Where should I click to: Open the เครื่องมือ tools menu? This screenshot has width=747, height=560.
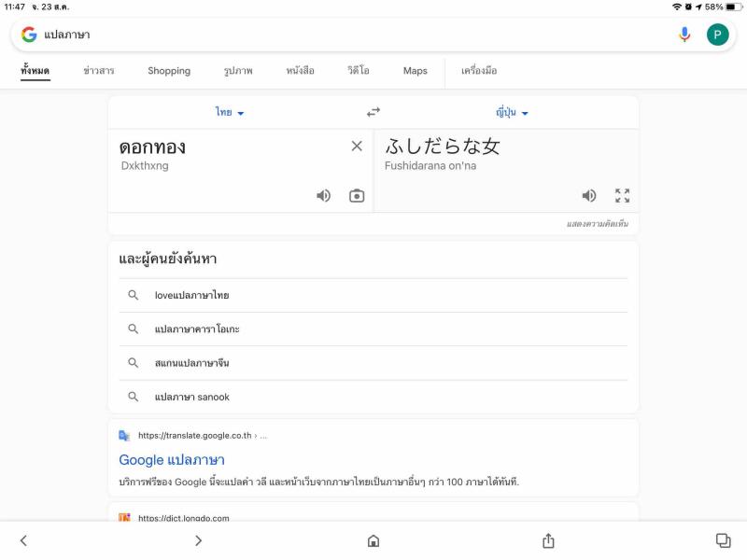[479, 71]
